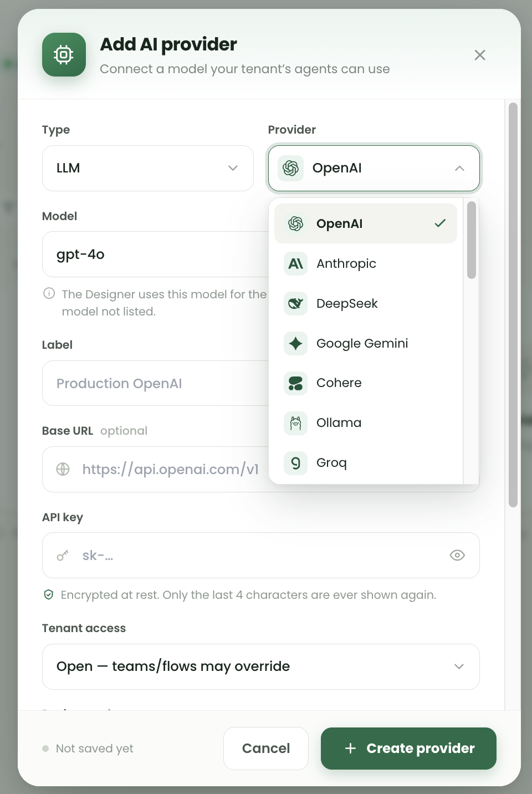Click the info icon under Model field
The image size is (532, 794).
click(49, 293)
